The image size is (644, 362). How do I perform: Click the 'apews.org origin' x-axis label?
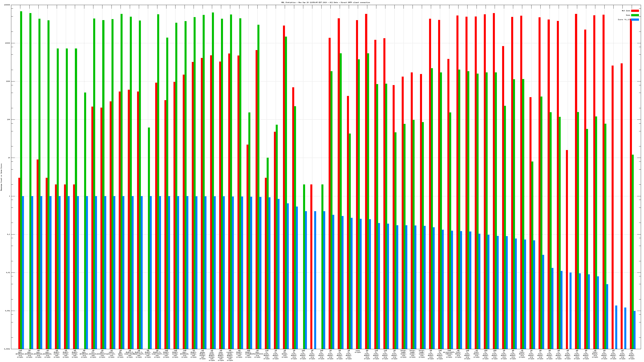tap(285, 354)
